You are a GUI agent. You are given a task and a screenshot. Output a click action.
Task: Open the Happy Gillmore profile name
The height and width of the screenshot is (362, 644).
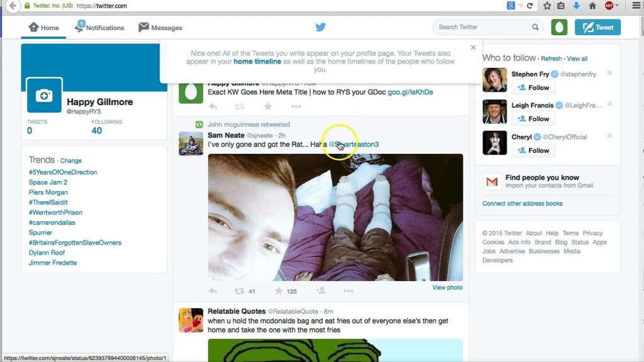[100, 102]
